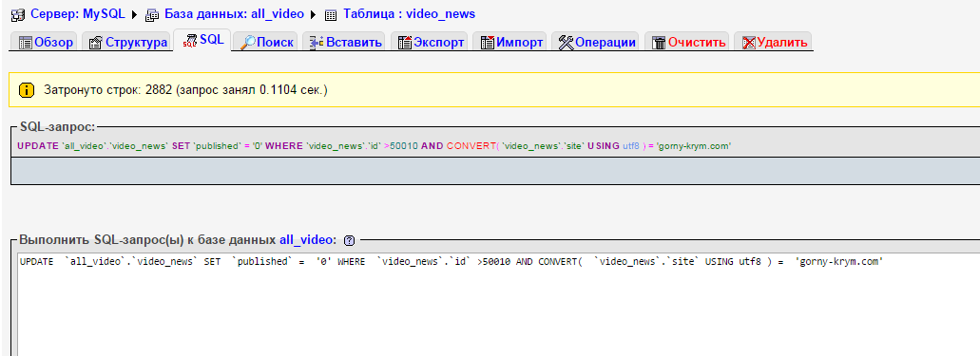Click the SQL-запрос: legend heading
980x356 pixels.
pyautogui.click(x=57, y=127)
